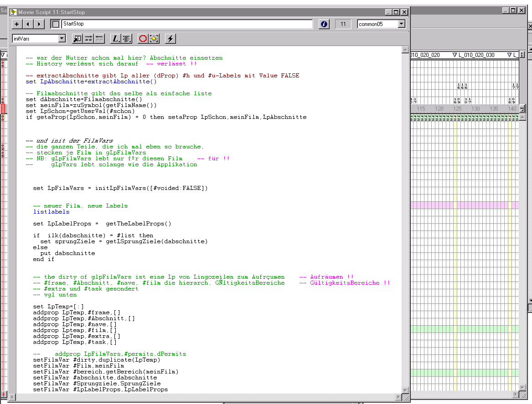Image resolution: width=532 pixels, height=404 pixels.
Task: Click the Go to Handler toolbar icon
Action: point(77,39)
